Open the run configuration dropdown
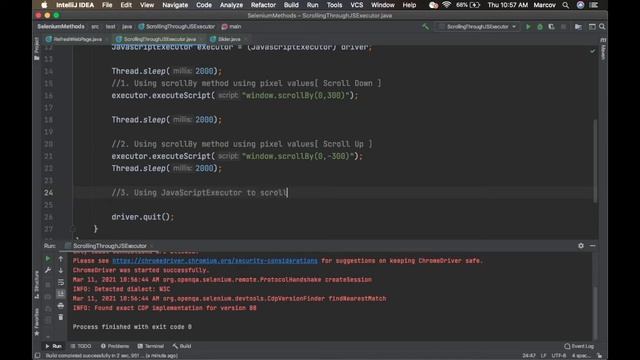 click(x=478, y=27)
